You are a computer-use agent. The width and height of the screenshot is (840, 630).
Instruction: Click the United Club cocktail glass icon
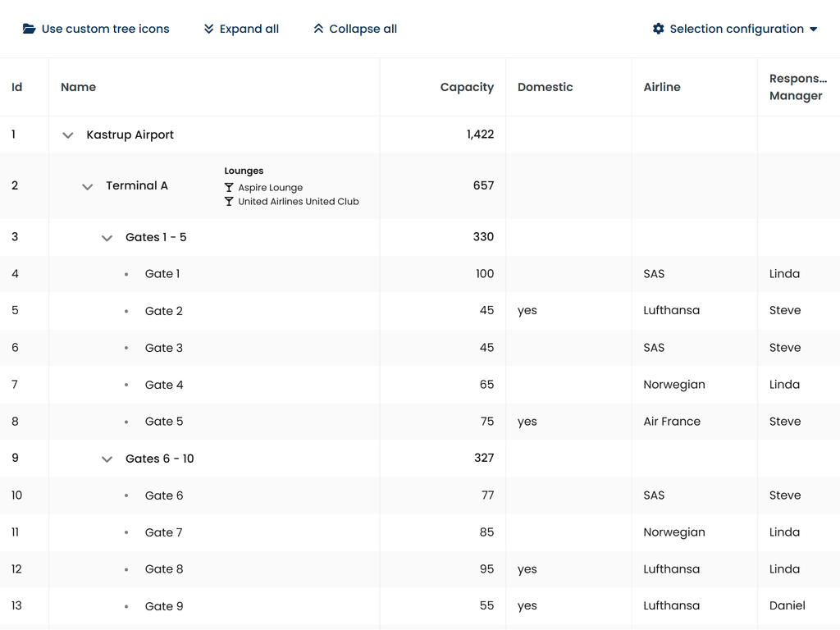(x=229, y=202)
